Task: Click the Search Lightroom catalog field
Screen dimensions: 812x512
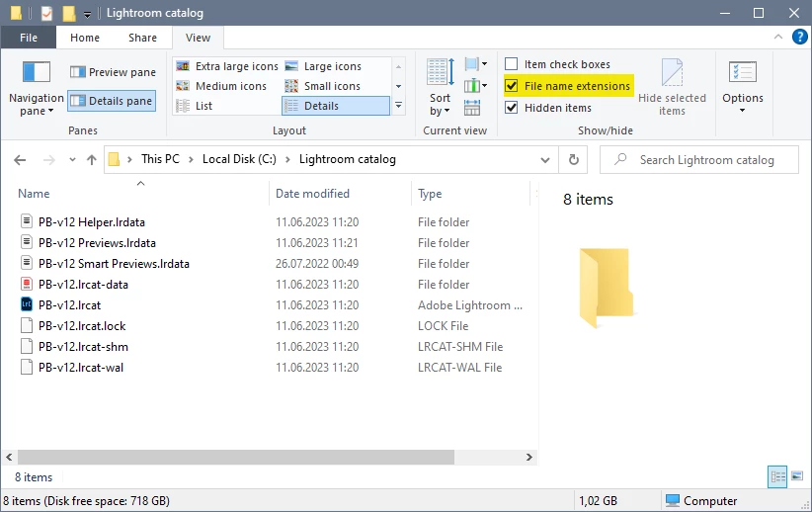Action: (x=699, y=160)
